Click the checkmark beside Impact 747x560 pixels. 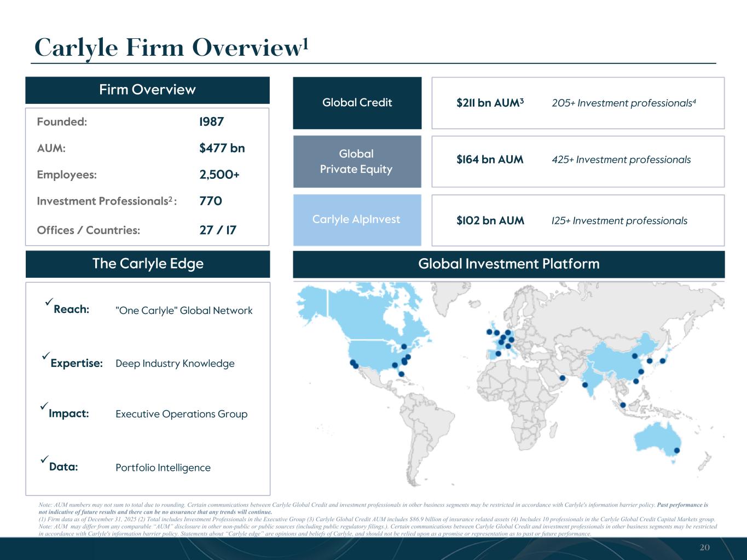(44, 406)
